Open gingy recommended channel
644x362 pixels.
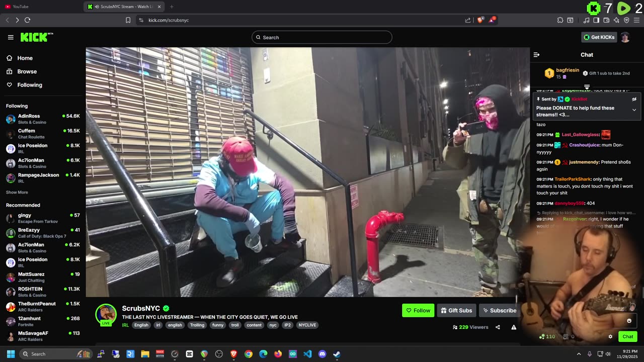pyautogui.click(x=43, y=218)
